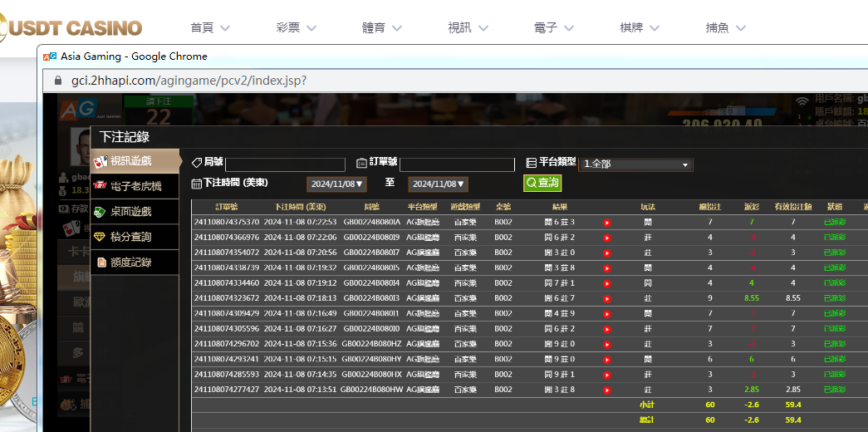Click the 局號 input field

(x=285, y=164)
